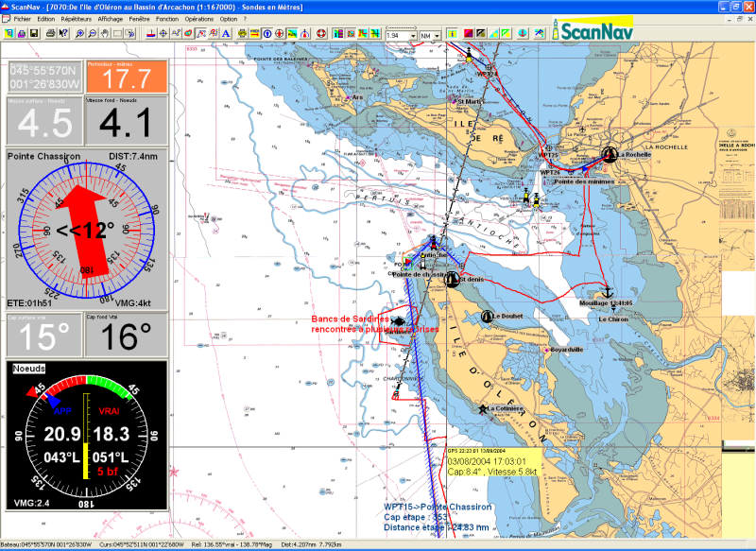The width and height of the screenshot is (756, 551).
Task: Click the red lifebuoy man overboard icon
Action: click(x=321, y=33)
